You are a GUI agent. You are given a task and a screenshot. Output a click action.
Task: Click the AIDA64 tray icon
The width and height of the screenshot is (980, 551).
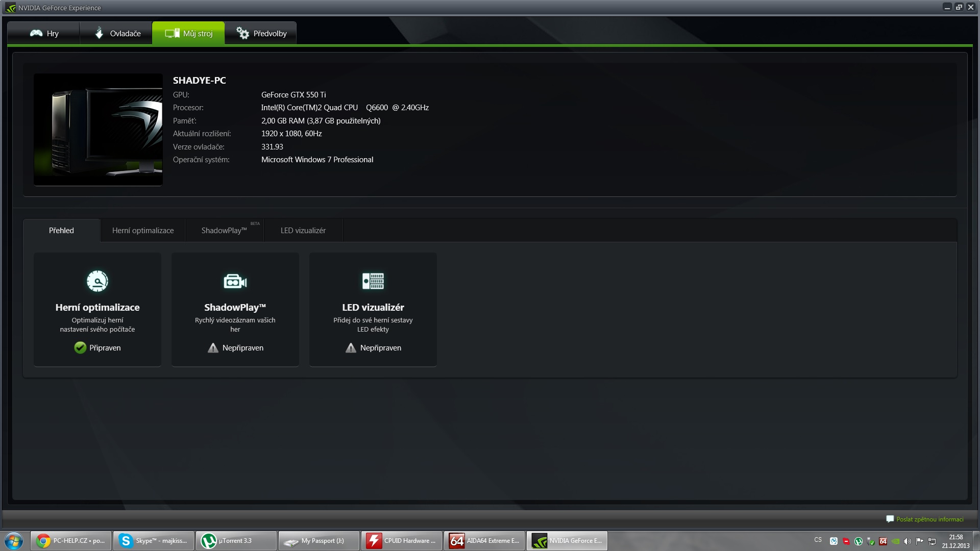click(x=883, y=541)
